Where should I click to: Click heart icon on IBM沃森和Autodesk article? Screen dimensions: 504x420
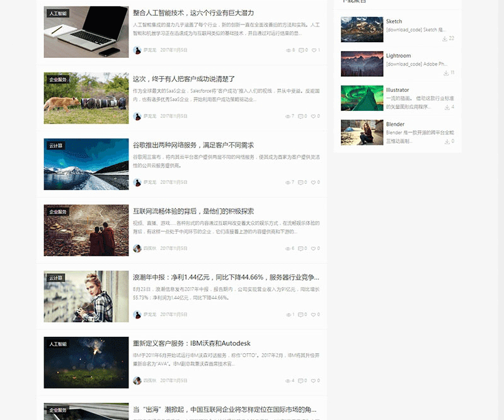(x=313, y=381)
